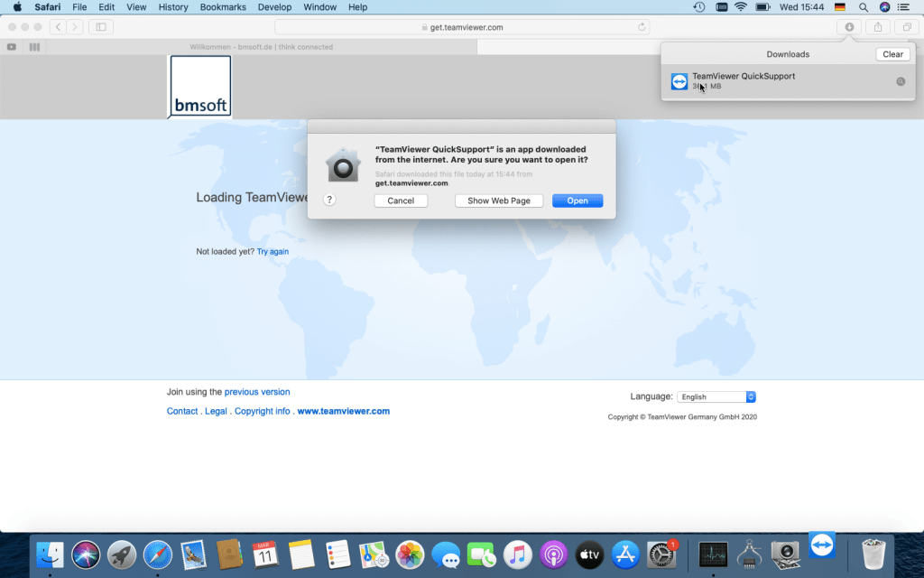This screenshot has height=578, width=924.
Task: Open FaceTime in the Dock
Action: (x=482, y=555)
